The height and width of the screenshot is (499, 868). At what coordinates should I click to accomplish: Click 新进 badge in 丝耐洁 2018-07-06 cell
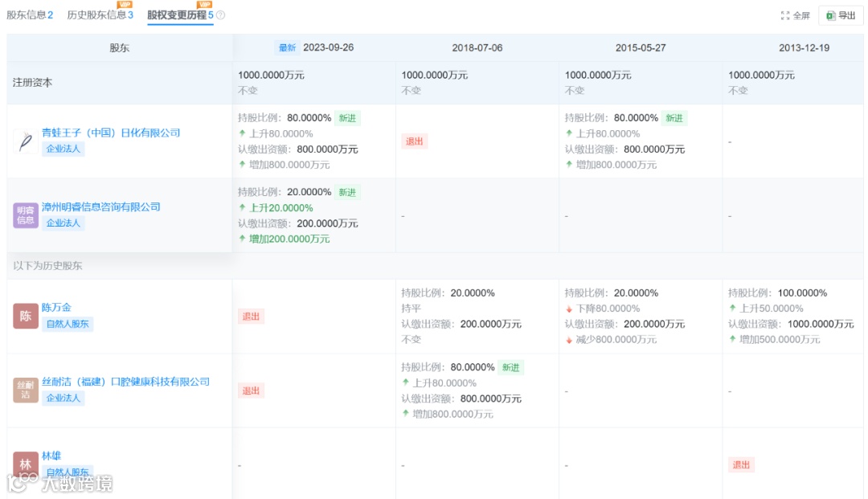pyautogui.click(x=511, y=367)
